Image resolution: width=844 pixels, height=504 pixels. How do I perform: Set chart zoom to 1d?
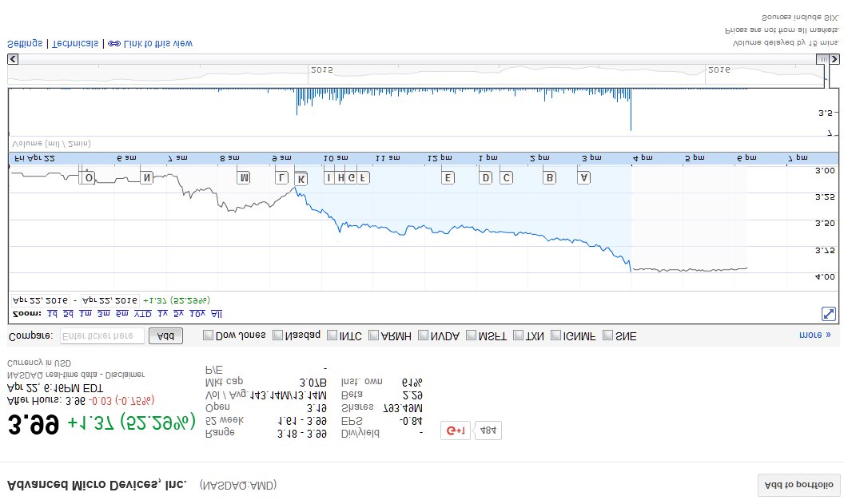(x=52, y=314)
